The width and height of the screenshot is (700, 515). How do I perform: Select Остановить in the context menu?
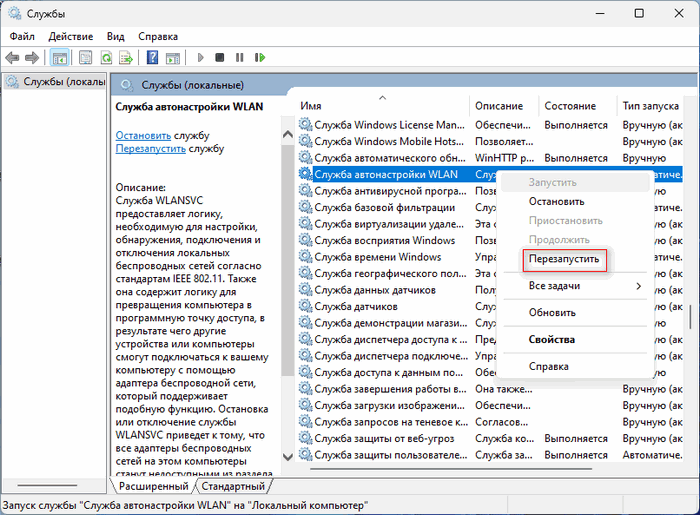(556, 201)
